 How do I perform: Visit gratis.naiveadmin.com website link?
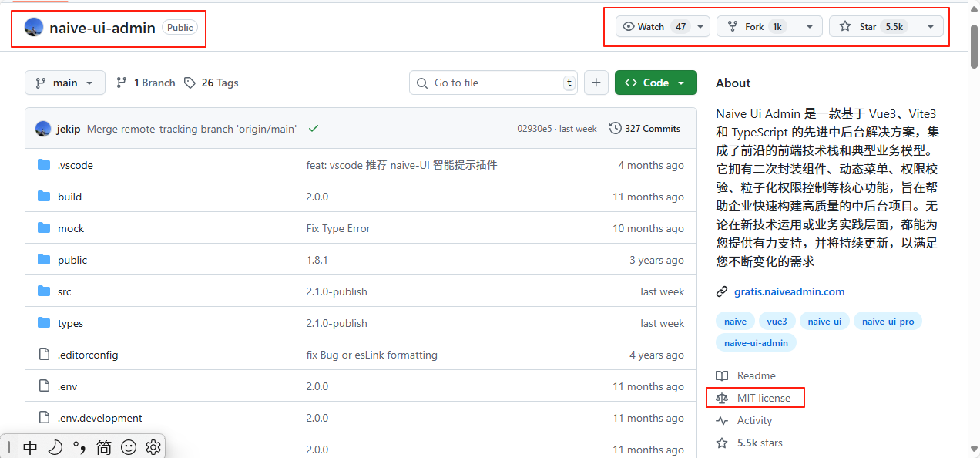[790, 291]
